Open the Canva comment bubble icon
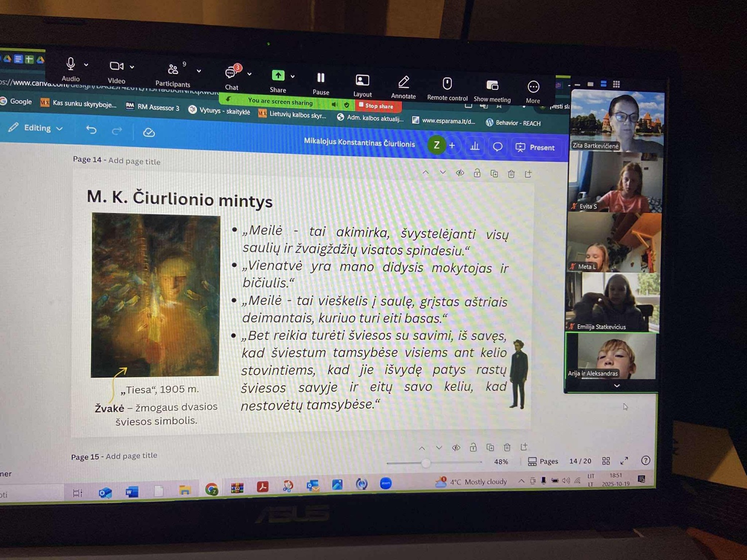 (498, 147)
